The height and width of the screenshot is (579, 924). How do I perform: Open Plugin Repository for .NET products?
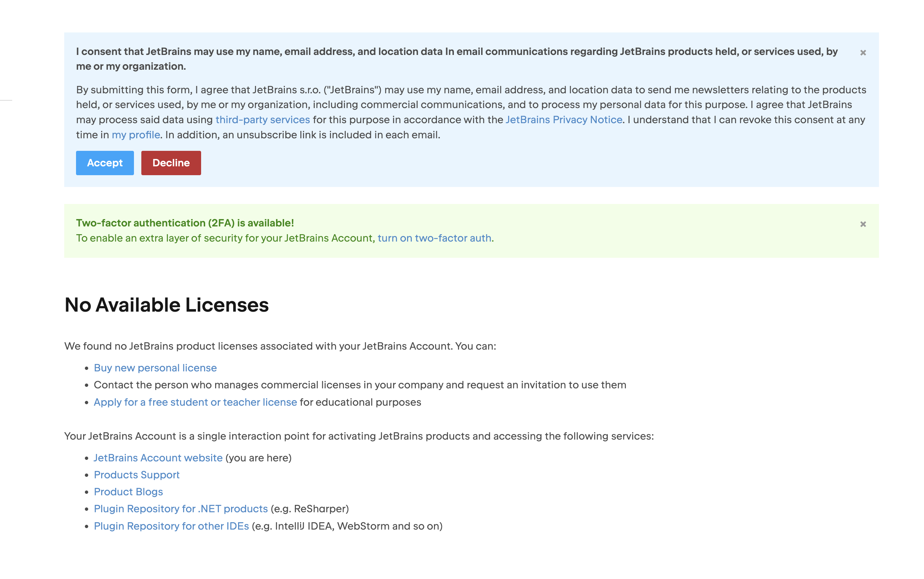point(180,509)
